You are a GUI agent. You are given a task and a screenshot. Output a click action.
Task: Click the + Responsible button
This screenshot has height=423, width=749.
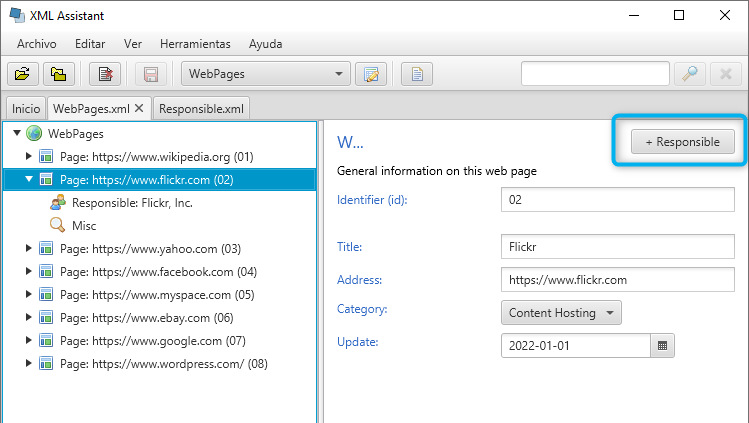point(682,142)
